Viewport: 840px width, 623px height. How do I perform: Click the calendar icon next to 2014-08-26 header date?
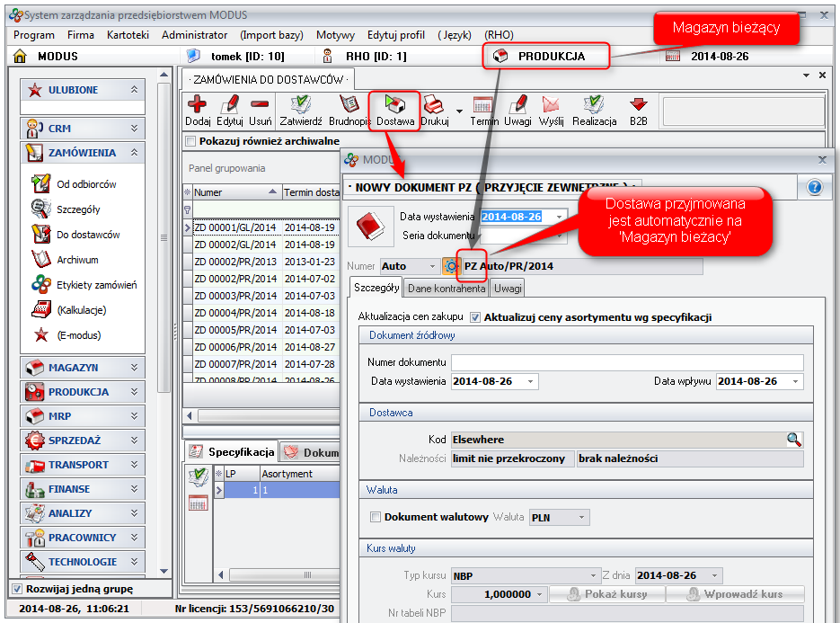(x=672, y=56)
